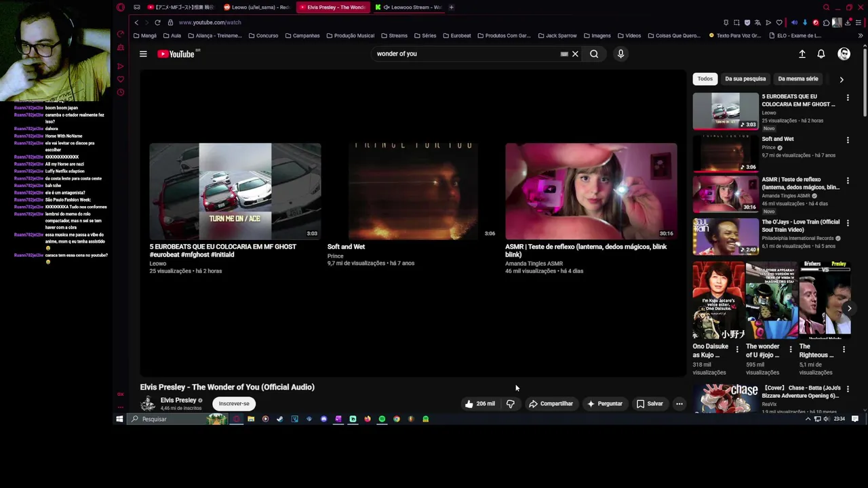Click the YouTube search input field

(465, 54)
